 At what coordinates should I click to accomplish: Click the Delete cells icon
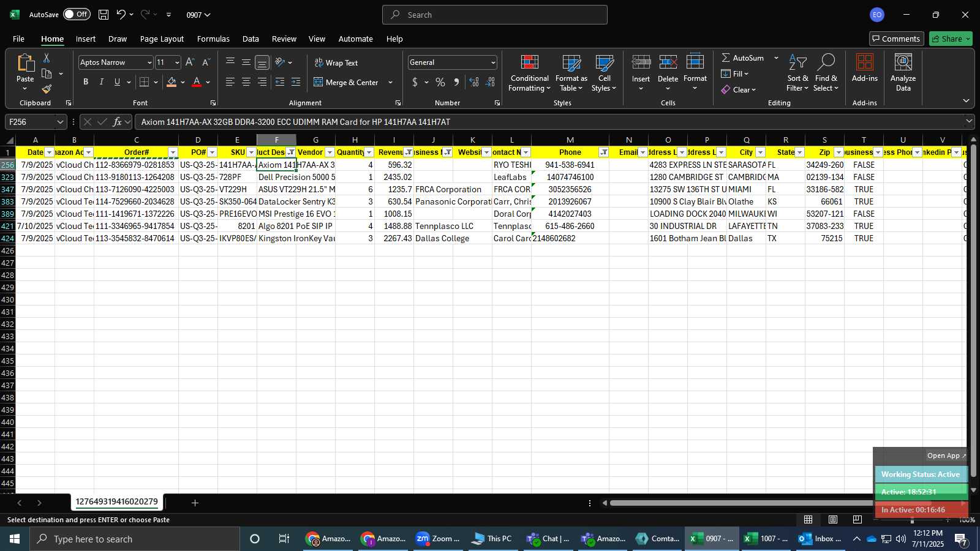pos(668,63)
